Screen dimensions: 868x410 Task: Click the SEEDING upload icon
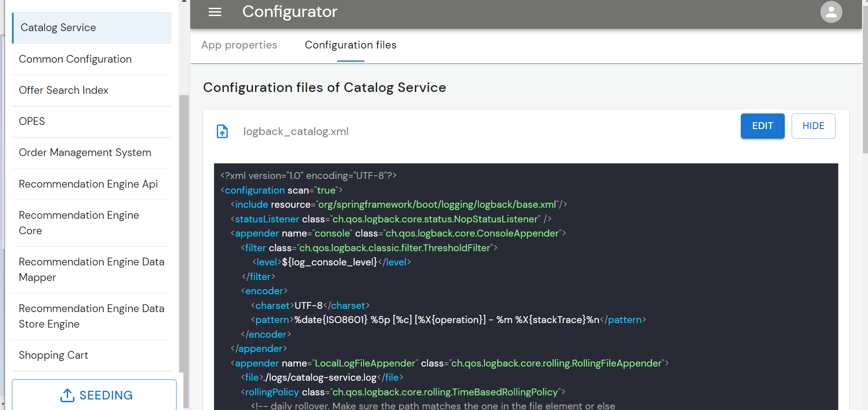pos(67,395)
